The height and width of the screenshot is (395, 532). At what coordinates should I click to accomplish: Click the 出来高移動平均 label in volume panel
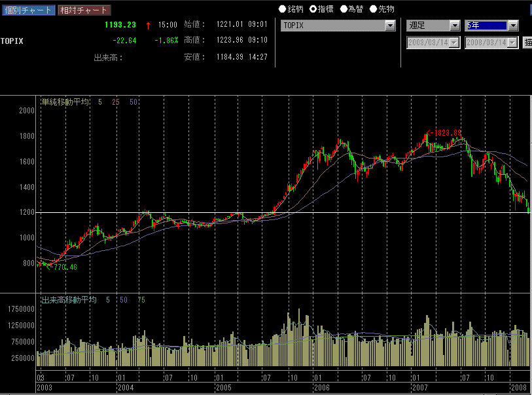pyautogui.click(x=68, y=299)
